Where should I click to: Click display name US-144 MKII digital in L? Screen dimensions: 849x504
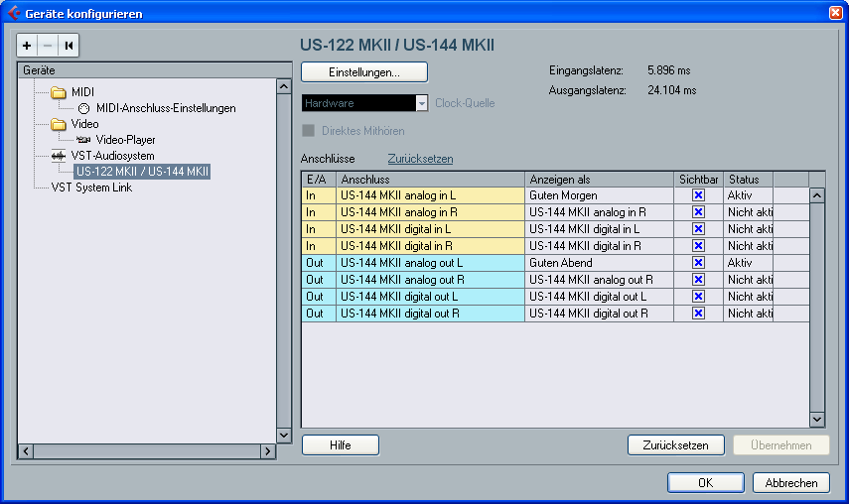[x=600, y=229]
